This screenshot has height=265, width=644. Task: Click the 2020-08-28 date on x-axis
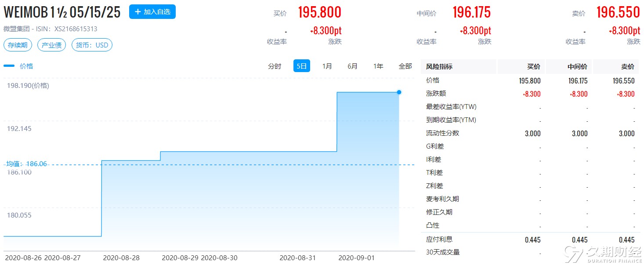pyautogui.click(x=121, y=258)
